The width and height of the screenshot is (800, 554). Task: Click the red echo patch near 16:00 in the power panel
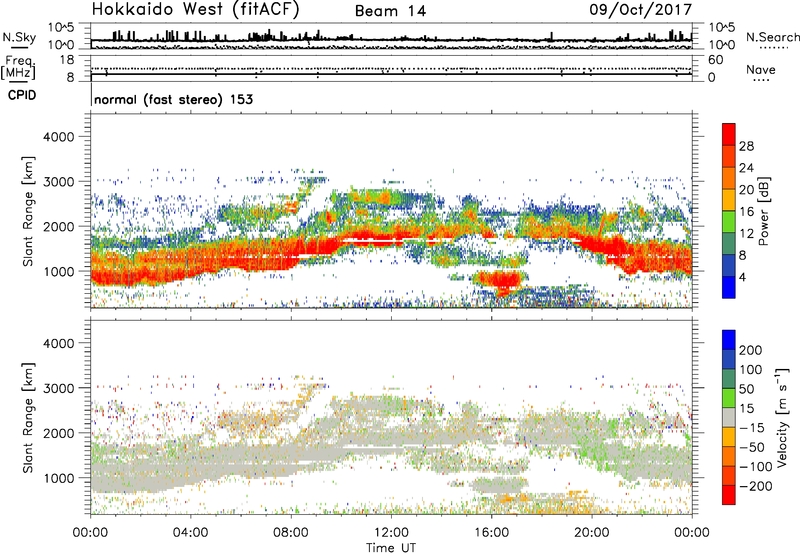click(497, 280)
